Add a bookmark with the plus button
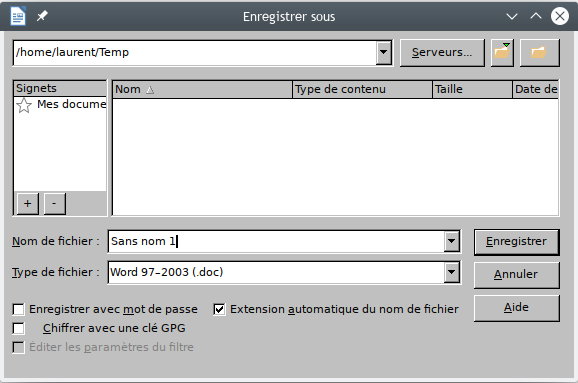The width and height of the screenshot is (578, 383). [28, 203]
